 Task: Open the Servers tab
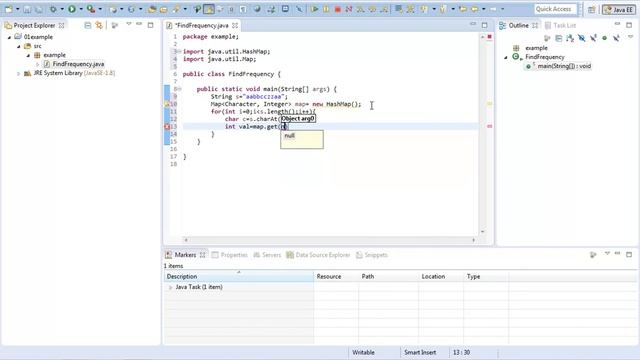coord(271,255)
